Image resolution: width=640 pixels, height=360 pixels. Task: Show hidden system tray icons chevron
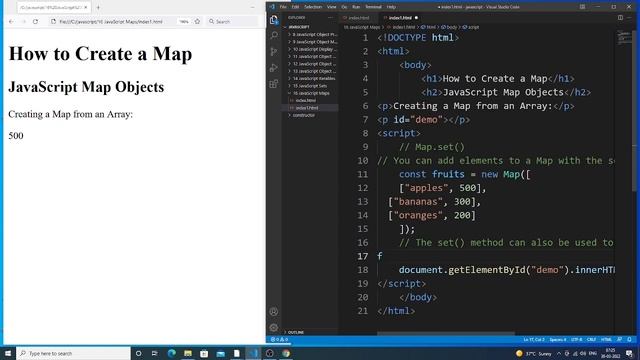[x=559, y=353]
